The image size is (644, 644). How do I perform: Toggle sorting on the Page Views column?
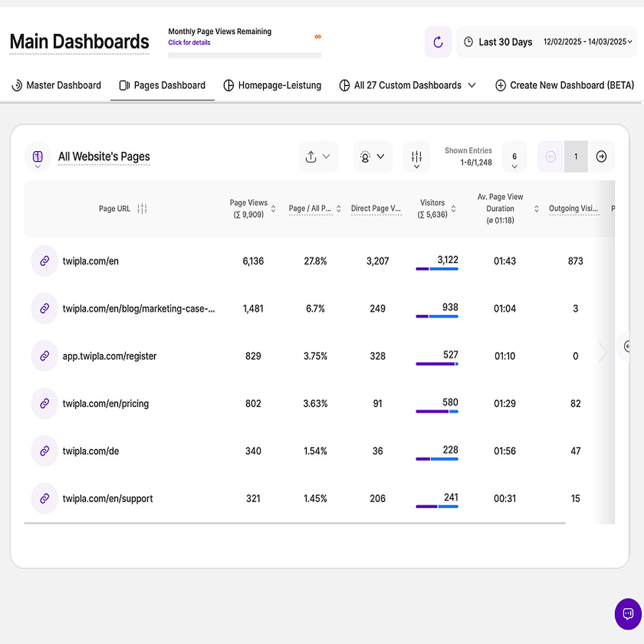273,208
